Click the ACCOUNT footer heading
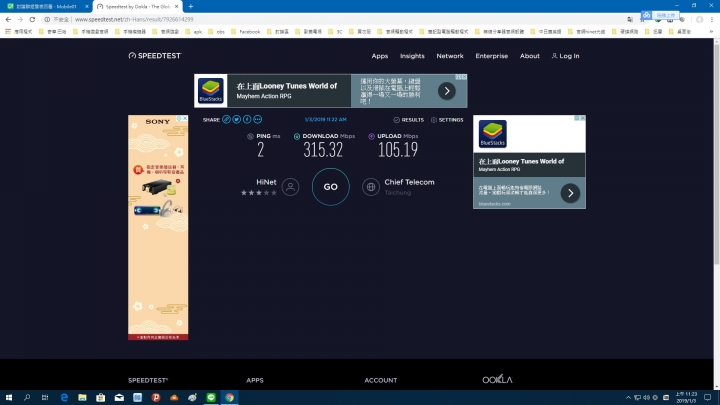 click(x=381, y=380)
